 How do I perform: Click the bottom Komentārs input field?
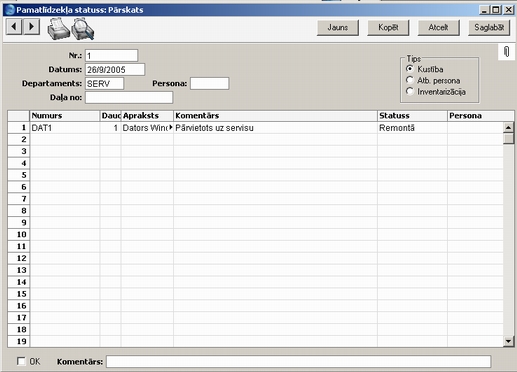(x=298, y=361)
